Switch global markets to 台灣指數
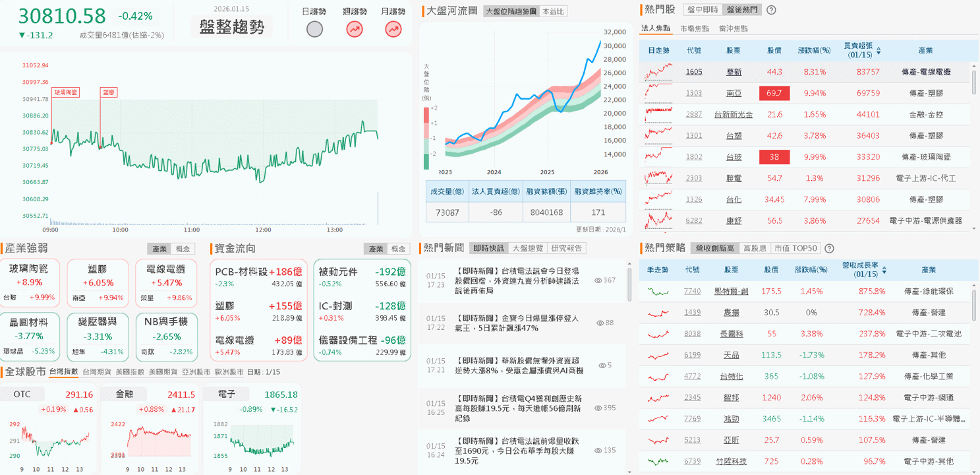980x475 pixels. 63,372
